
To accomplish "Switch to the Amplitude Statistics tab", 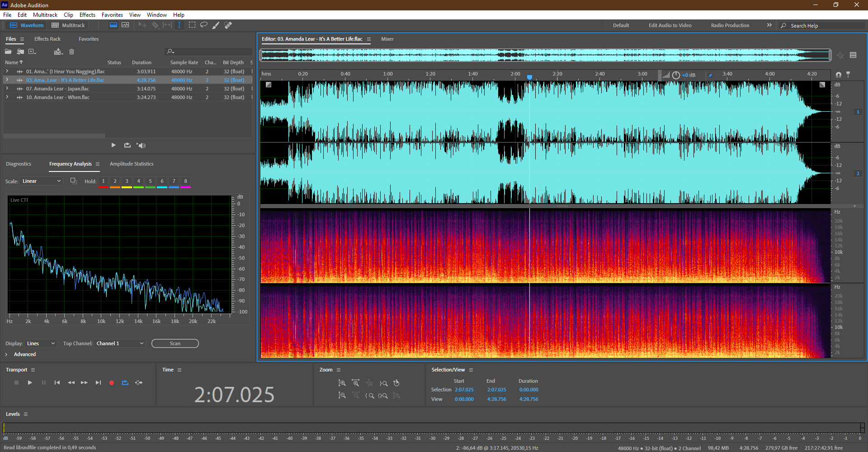I will (132, 164).
